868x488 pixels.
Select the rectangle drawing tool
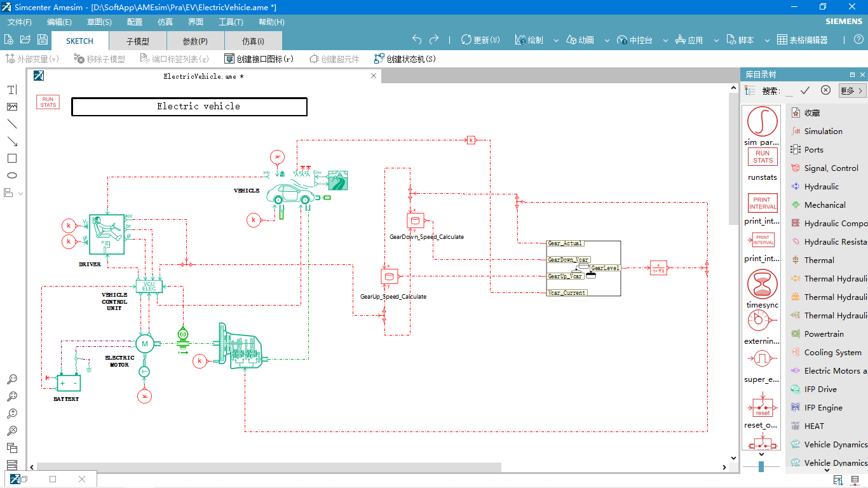[x=11, y=158]
